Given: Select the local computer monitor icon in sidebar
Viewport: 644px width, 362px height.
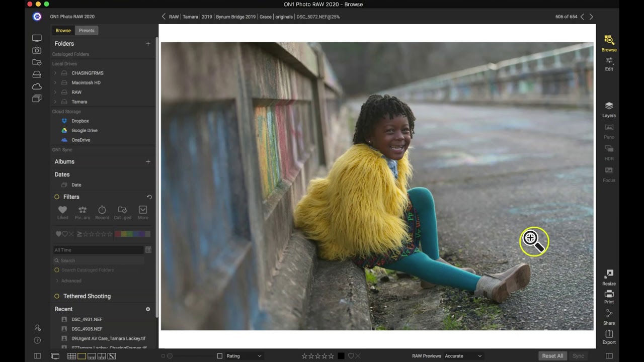Looking at the screenshot, I should [x=37, y=38].
